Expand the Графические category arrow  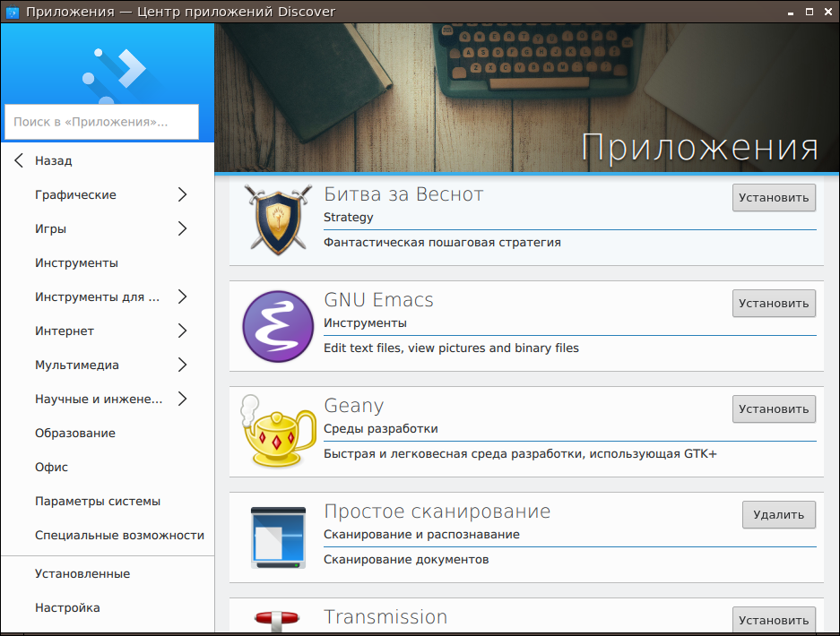pos(182,195)
